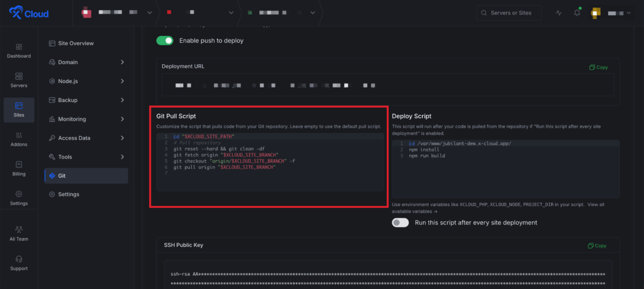Open the Addons section icon
644x289 pixels.
(x=19, y=135)
